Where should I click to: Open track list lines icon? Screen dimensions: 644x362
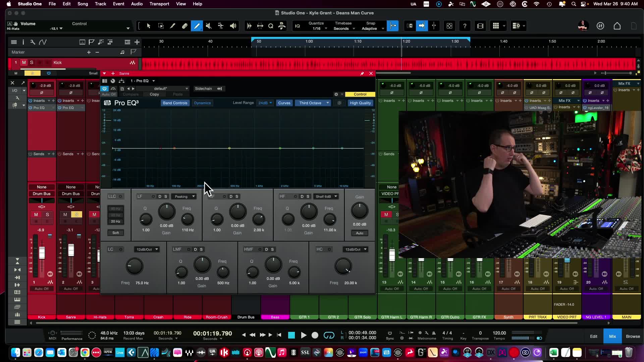click(14, 42)
